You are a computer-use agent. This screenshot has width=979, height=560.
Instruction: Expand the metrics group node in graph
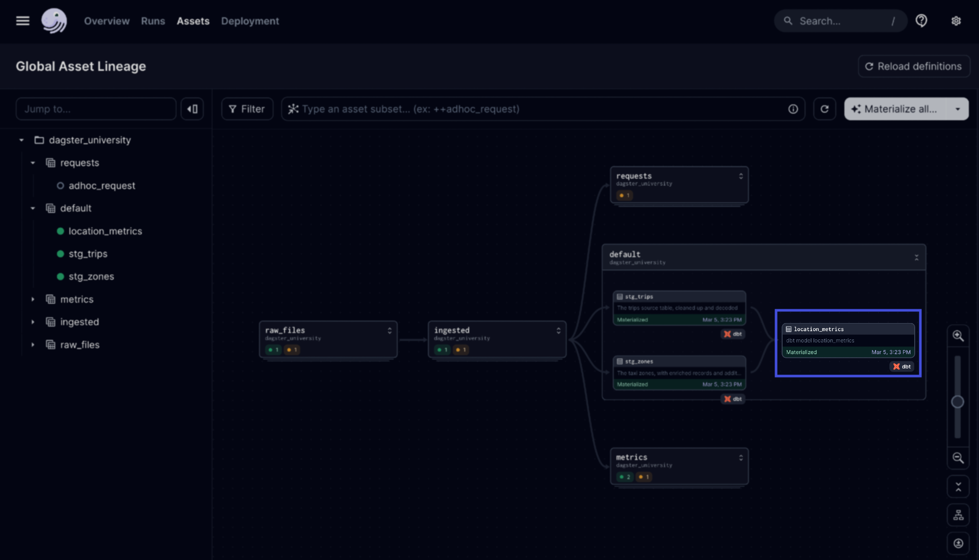[x=741, y=458]
